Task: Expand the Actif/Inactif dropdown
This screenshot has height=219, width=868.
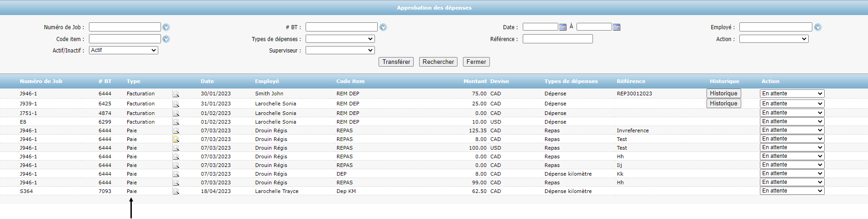Action: pos(124,50)
